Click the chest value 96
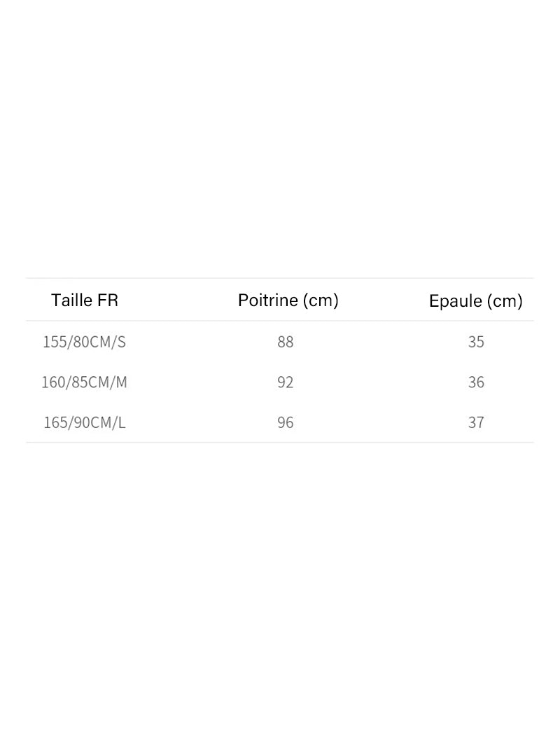This screenshot has height=746, width=560. pos(285,422)
